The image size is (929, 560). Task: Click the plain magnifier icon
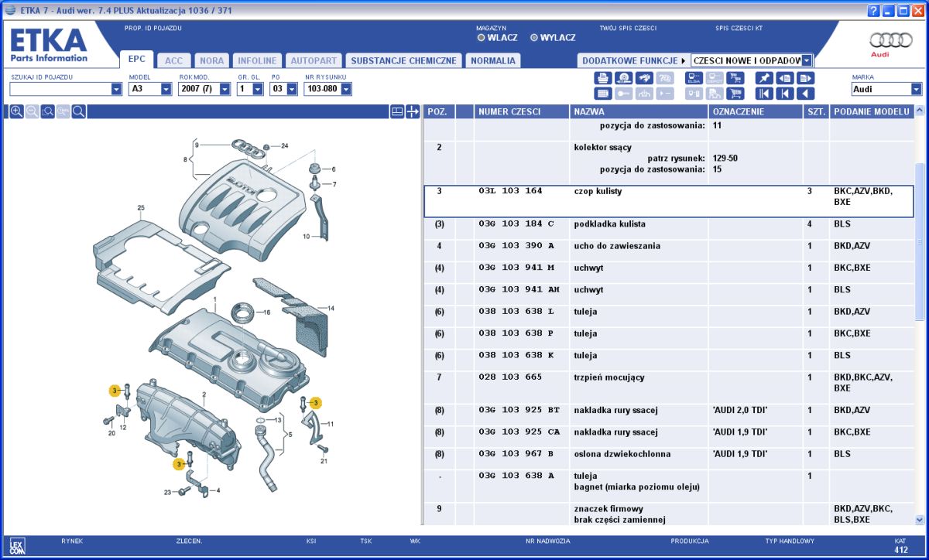tap(78, 111)
